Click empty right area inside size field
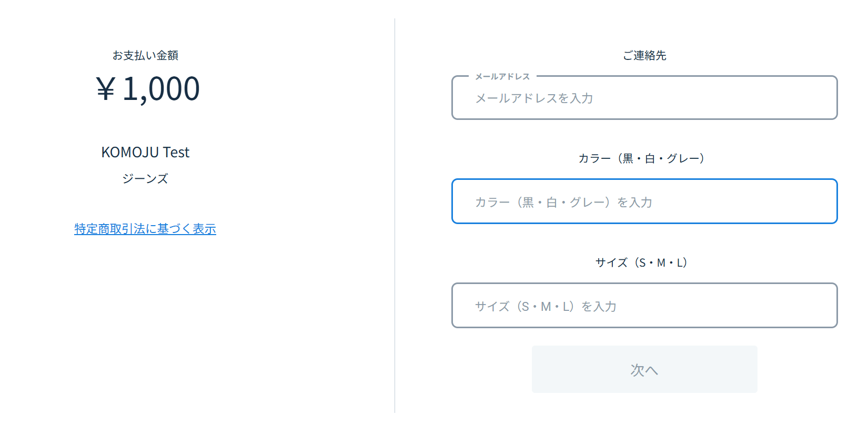868x425 pixels. click(x=763, y=306)
